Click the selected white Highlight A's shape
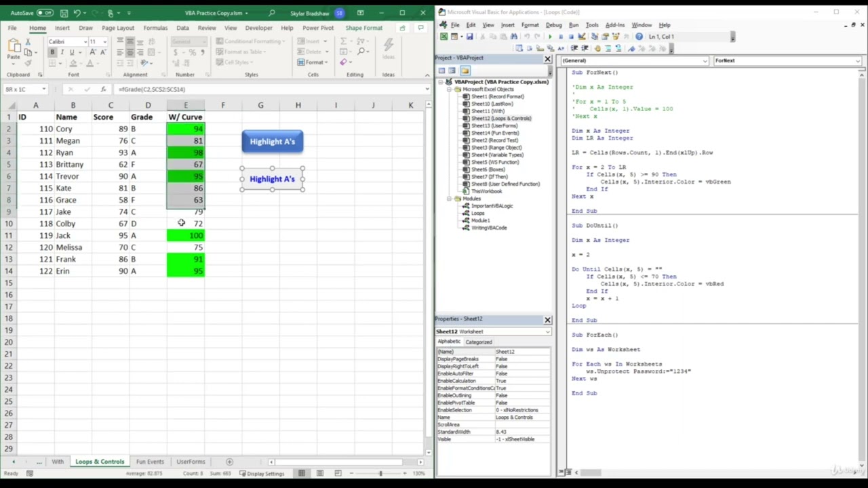The image size is (868, 488). coord(273,179)
